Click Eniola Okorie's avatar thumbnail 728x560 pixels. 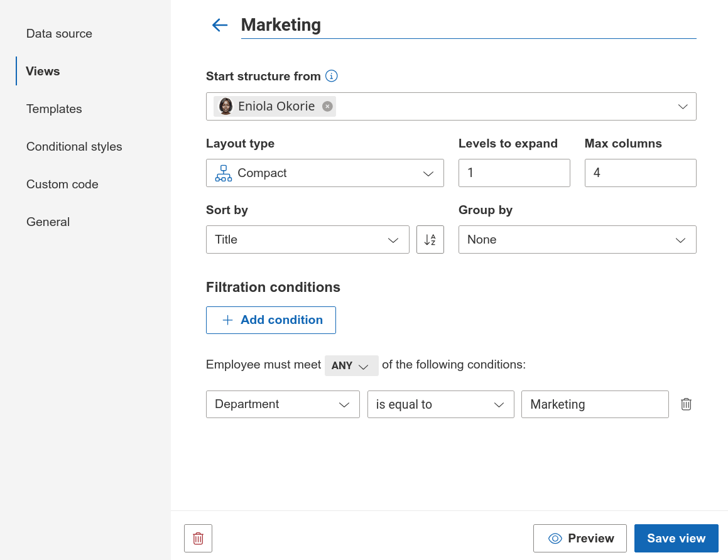tap(225, 106)
